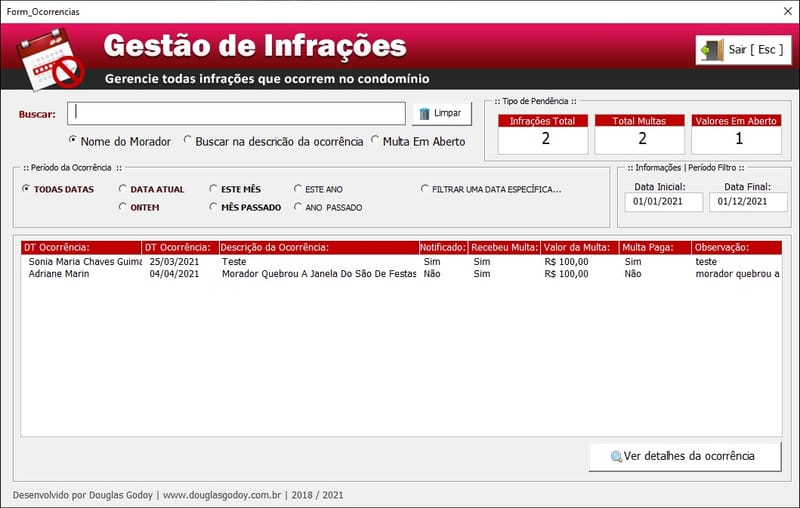Click the Valor da Multa column header
The width and height of the screenshot is (800, 508).
coord(579,247)
